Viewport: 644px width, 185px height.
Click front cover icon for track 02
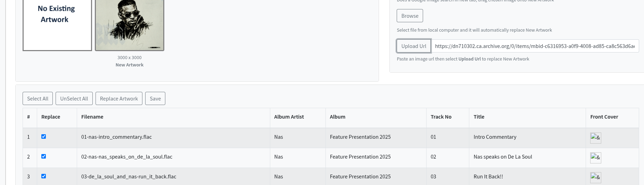[595, 158]
